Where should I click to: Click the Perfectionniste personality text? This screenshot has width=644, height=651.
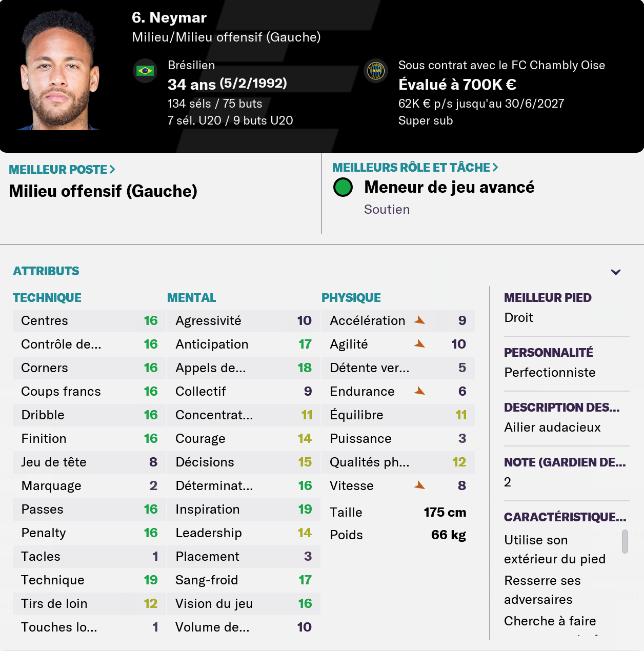[x=550, y=372]
